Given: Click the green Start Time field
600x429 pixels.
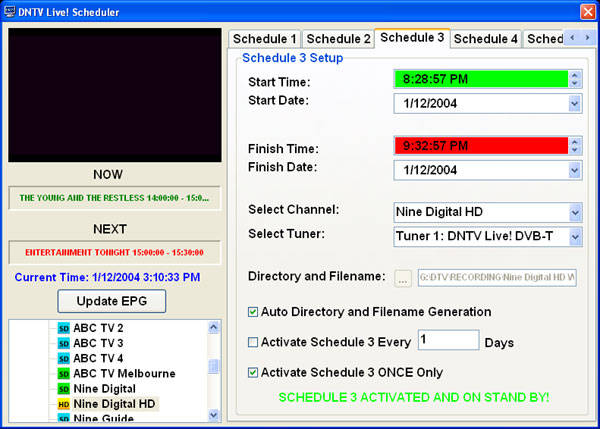Looking at the screenshot, I should pos(481,79).
